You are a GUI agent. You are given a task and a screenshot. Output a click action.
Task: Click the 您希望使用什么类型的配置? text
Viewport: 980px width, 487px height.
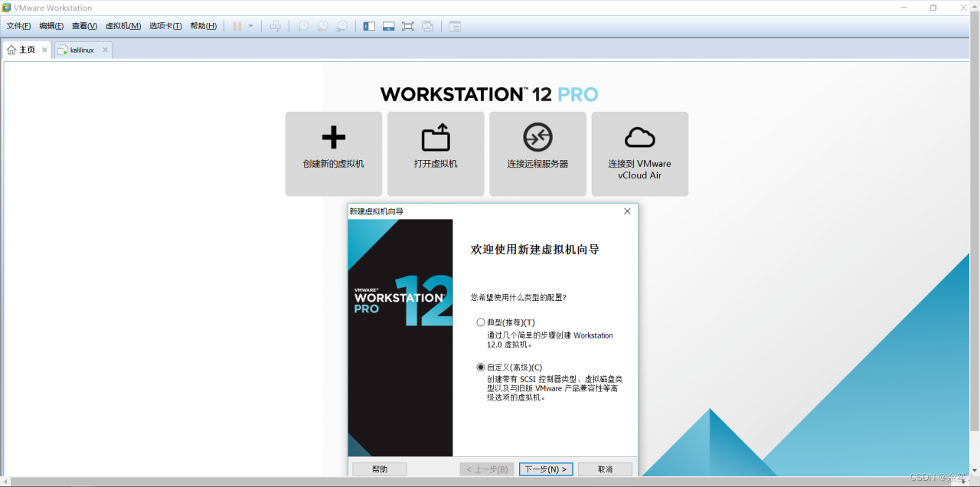pos(518,297)
